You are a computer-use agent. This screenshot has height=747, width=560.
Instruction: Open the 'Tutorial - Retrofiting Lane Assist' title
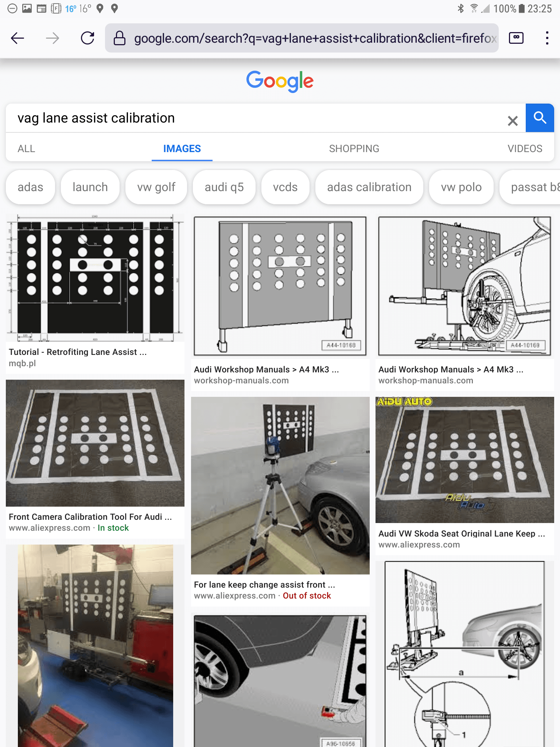[78, 352]
